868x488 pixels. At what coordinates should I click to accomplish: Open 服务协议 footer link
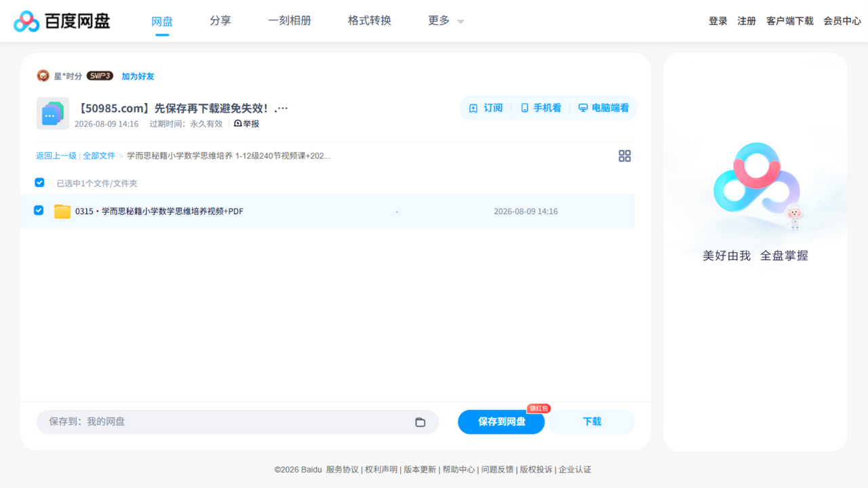tap(342, 470)
